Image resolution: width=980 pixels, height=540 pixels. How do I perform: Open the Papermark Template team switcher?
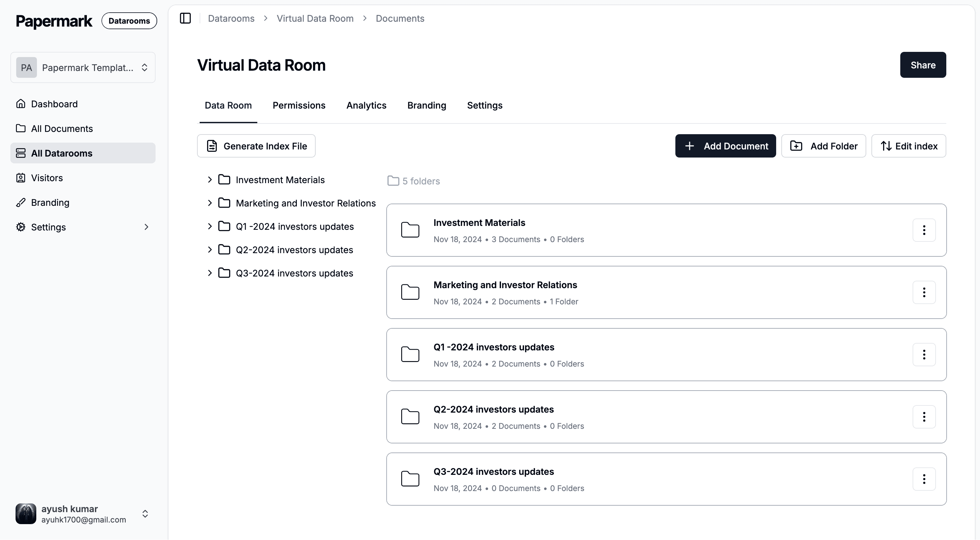tap(83, 68)
